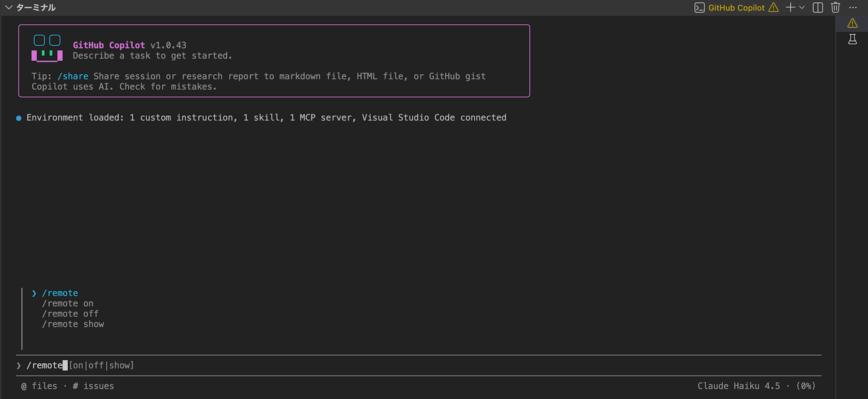This screenshot has height=399, width=868.
Task: Click the (0%) context usage indicator
Action: tap(806, 386)
